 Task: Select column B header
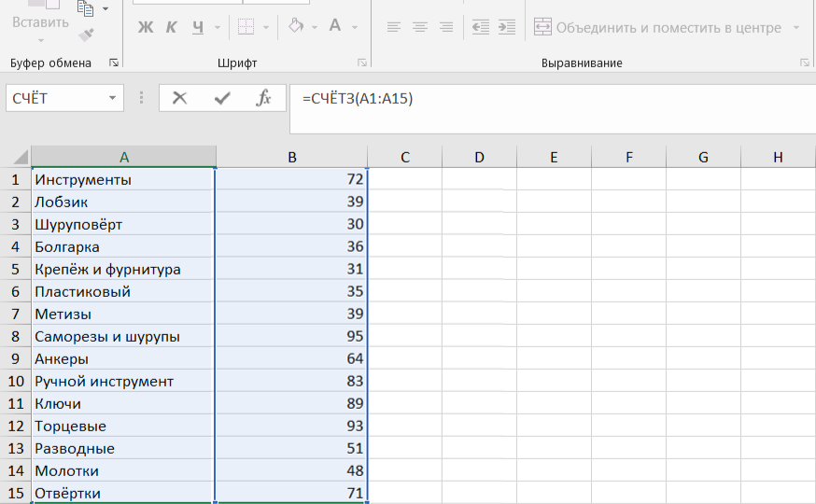click(292, 157)
